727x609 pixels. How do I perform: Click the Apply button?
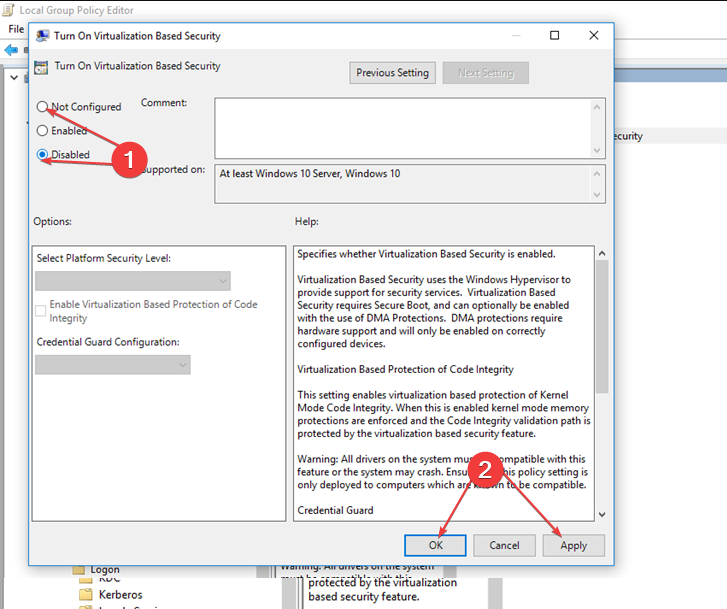[574, 545]
